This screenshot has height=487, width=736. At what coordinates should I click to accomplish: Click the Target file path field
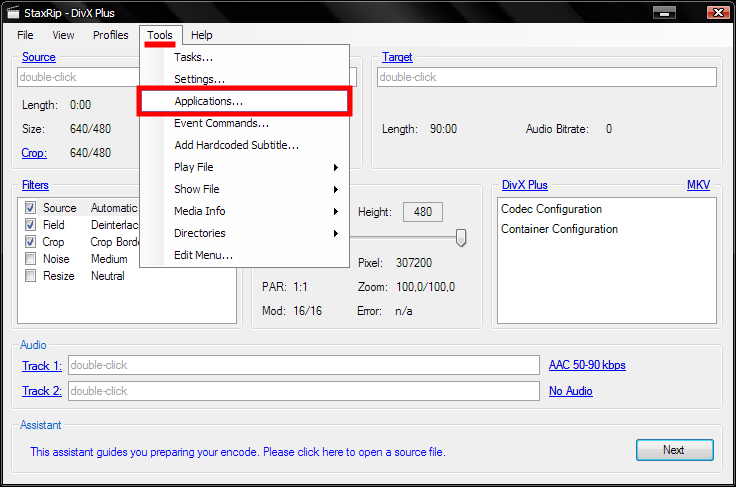pyautogui.click(x=547, y=77)
